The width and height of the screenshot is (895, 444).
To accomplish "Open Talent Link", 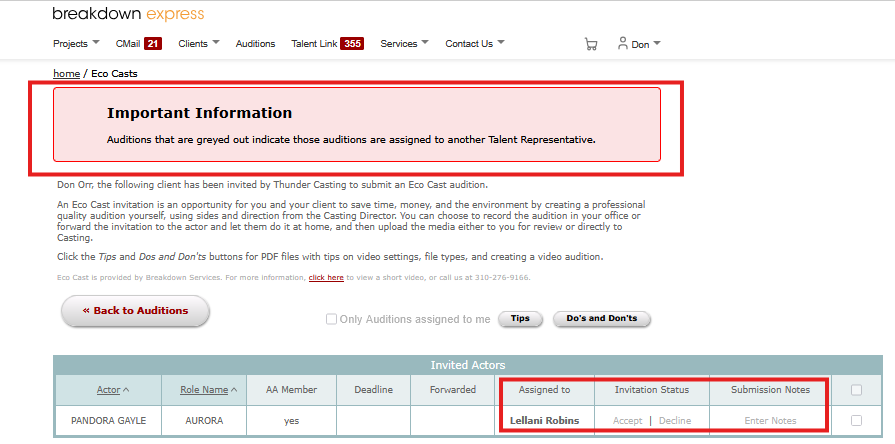I will (315, 44).
